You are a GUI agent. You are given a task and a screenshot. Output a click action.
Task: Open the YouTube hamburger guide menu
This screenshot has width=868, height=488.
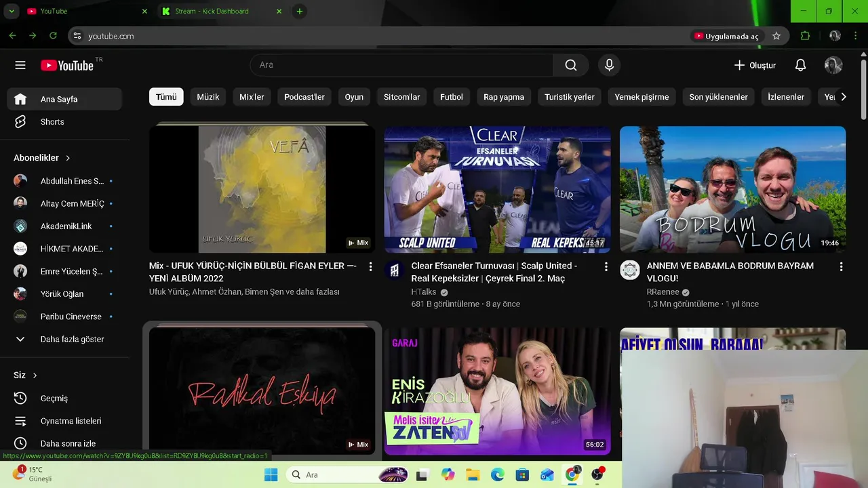20,65
